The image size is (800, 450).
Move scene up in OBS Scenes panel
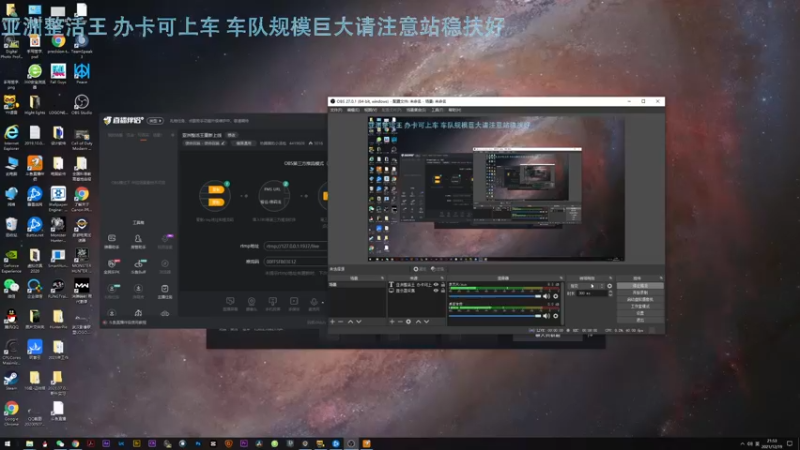point(351,322)
